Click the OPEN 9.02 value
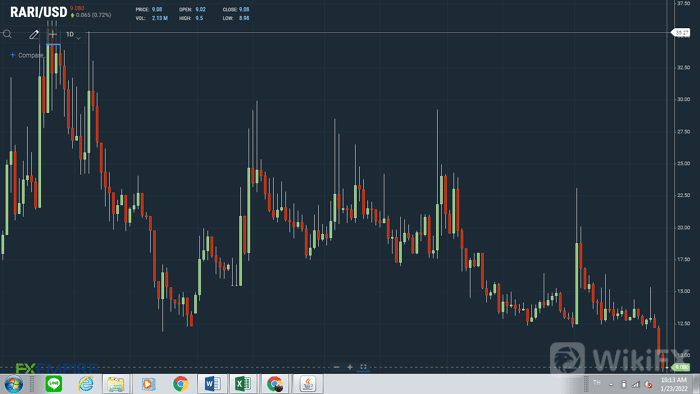 coord(200,9)
